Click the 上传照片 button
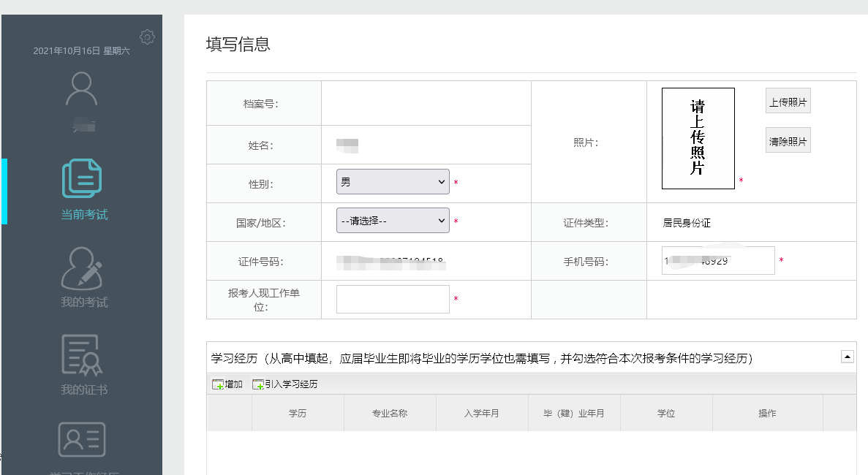 (x=788, y=102)
